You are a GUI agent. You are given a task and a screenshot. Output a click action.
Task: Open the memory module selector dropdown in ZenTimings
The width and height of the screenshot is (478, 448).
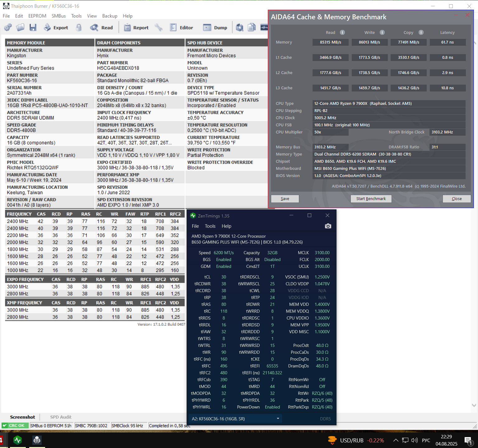click(235, 419)
